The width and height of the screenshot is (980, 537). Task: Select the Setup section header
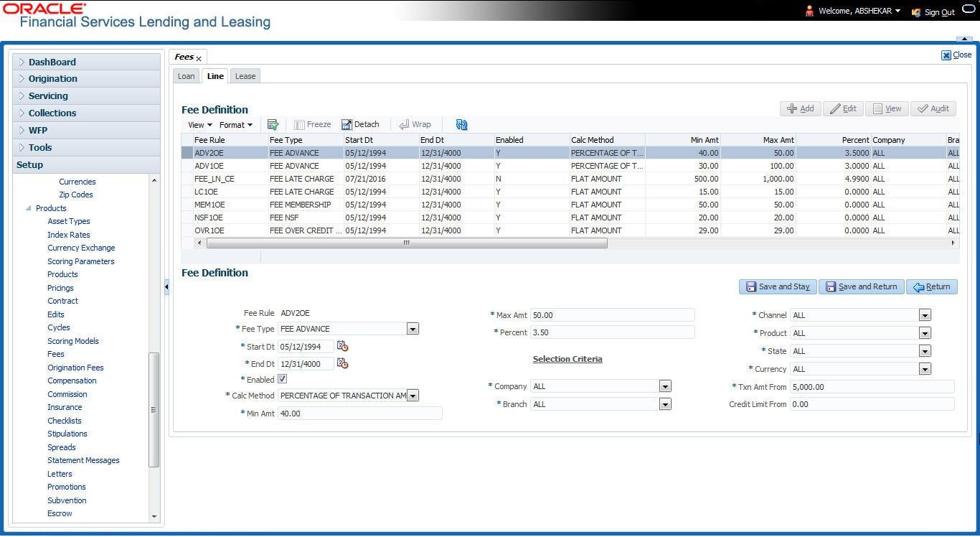point(86,165)
